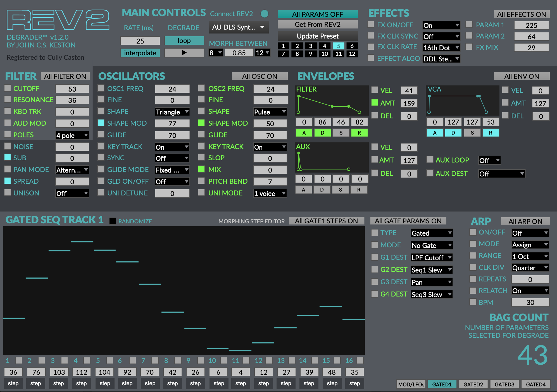Select the AUX envelope D stage button
557x392 pixels.
[x=322, y=190]
